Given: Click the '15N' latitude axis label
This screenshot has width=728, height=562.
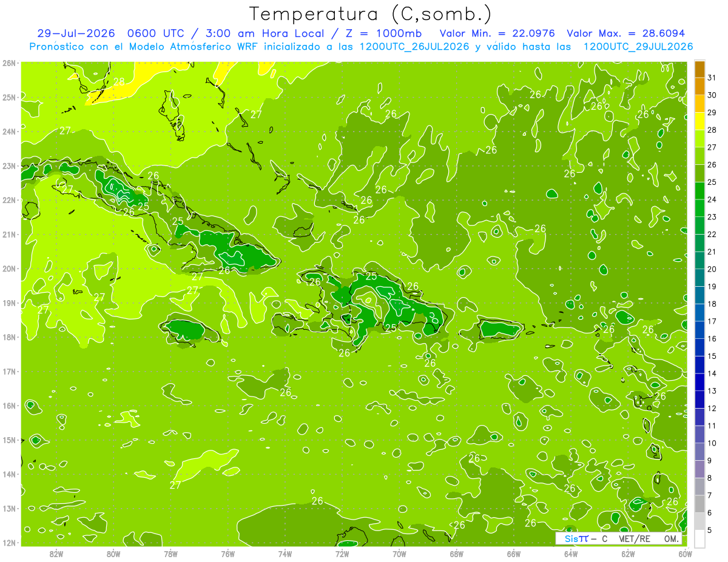Looking at the screenshot, I should pyautogui.click(x=9, y=440).
